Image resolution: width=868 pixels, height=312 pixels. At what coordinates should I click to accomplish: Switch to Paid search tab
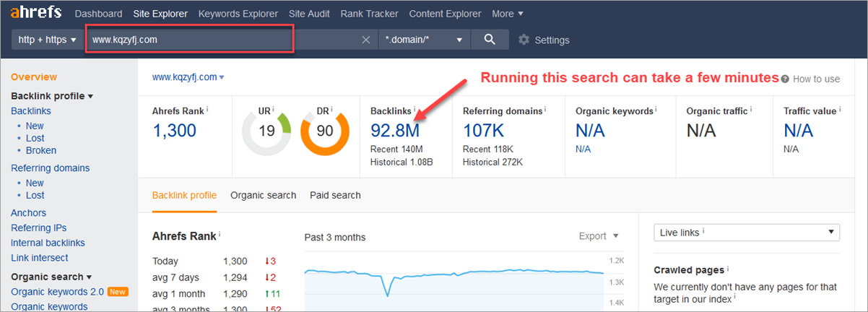pyautogui.click(x=335, y=195)
